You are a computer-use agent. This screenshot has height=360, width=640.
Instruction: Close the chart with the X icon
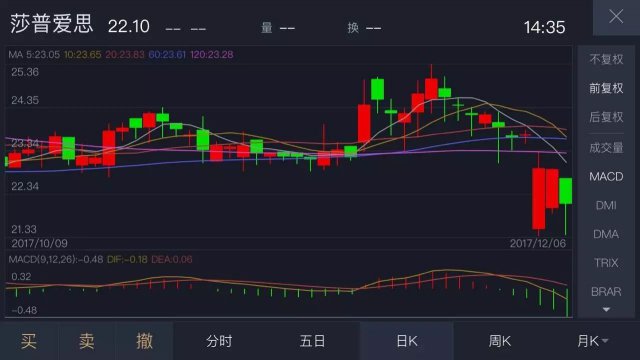point(616,17)
